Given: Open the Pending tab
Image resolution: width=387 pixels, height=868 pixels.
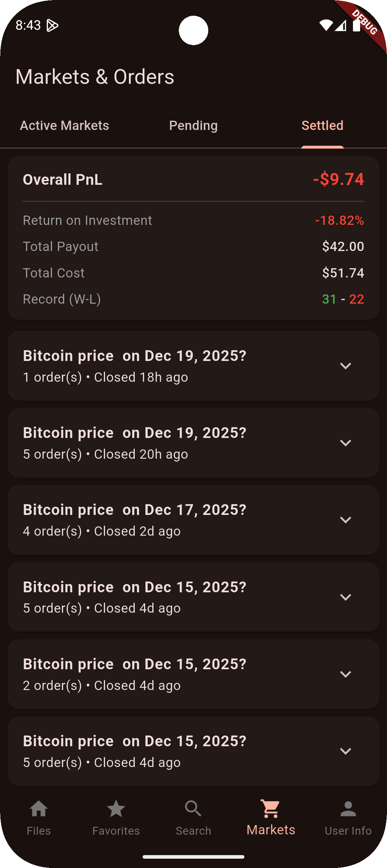Looking at the screenshot, I should tap(193, 126).
